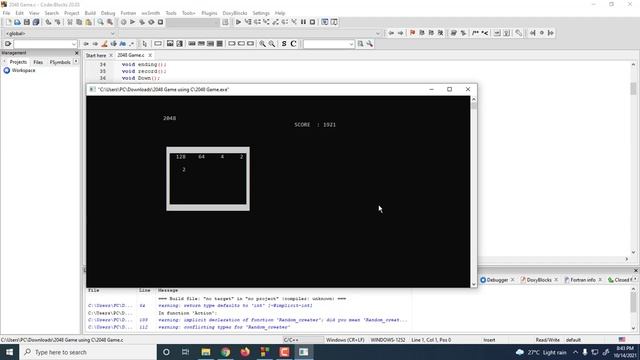Open the Plugins menu
The height and width of the screenshot is (360, 640).
click(x=209, y=13)
